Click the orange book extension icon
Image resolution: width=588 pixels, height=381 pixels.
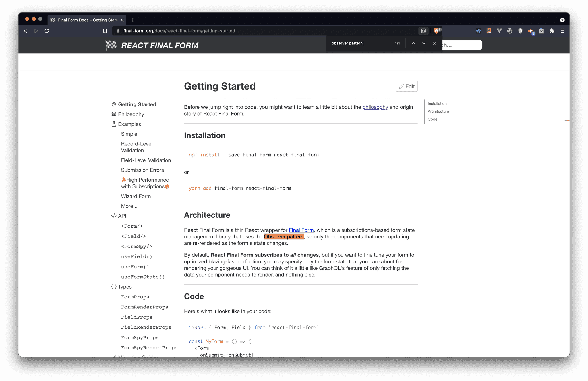[x=489, y=31]
